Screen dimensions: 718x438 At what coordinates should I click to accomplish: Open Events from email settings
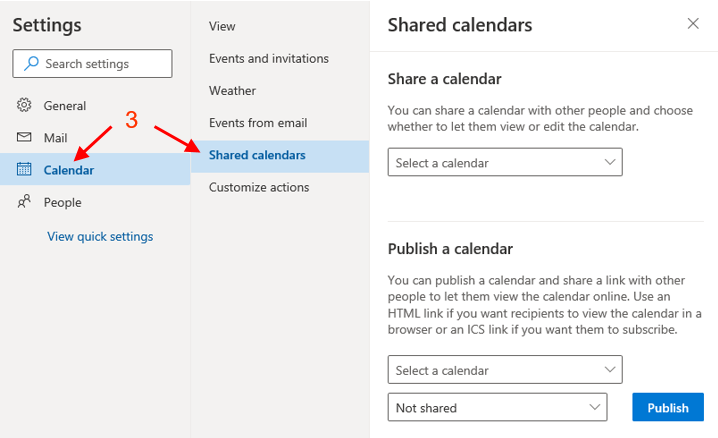[257, 123]
